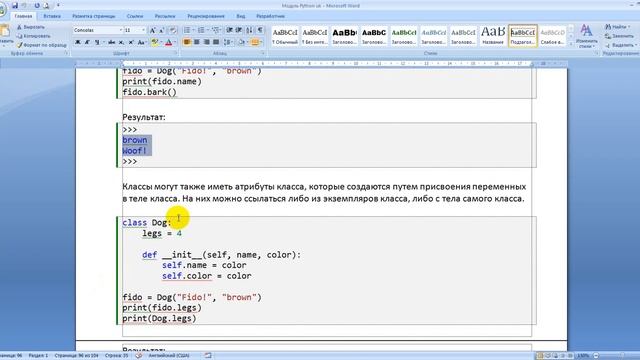Click the red font color button

pos(169,42)
